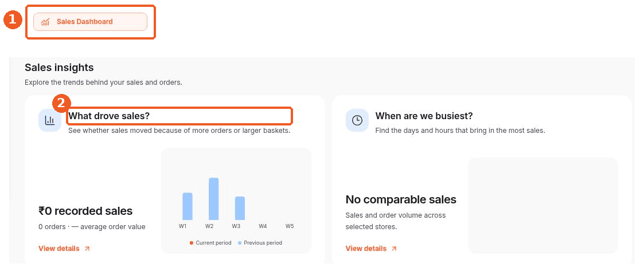Click the W5 axis label
Viewport: 644px width, 275px height.
click(x=290, y=226)
